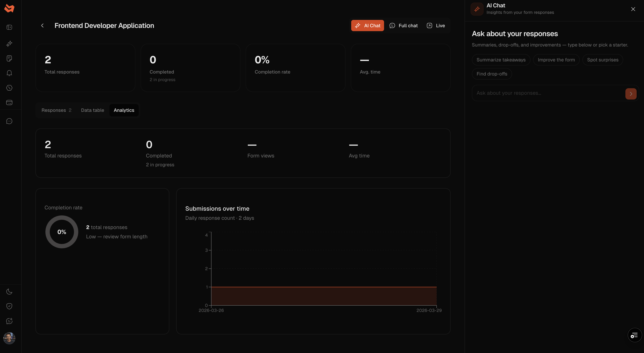Switch to the Data table tab

[92, 110]
